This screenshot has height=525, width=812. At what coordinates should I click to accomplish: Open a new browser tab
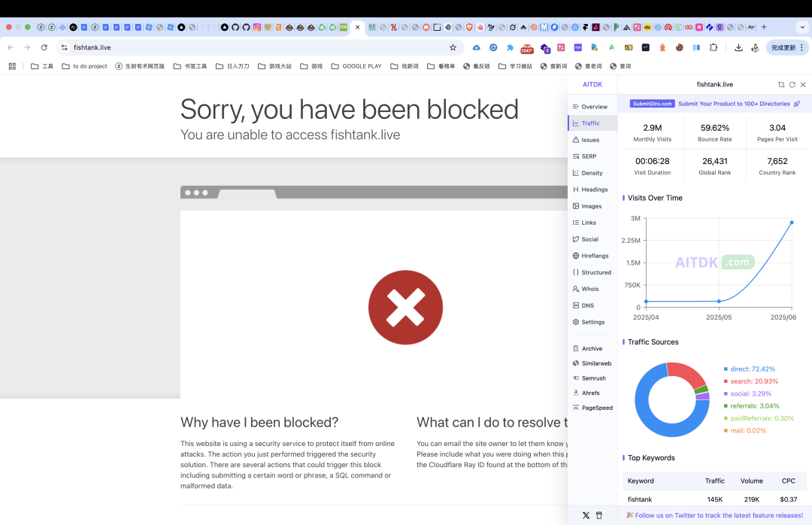(764, 27)
